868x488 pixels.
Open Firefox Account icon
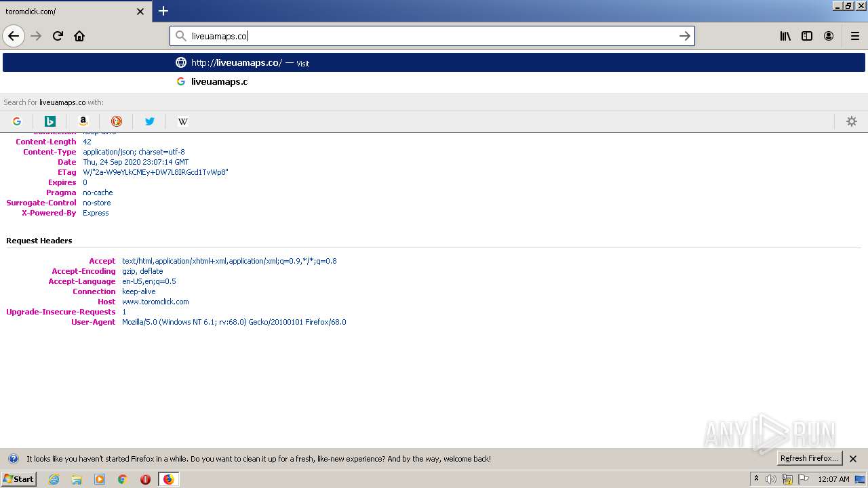[x=829, y=36]
